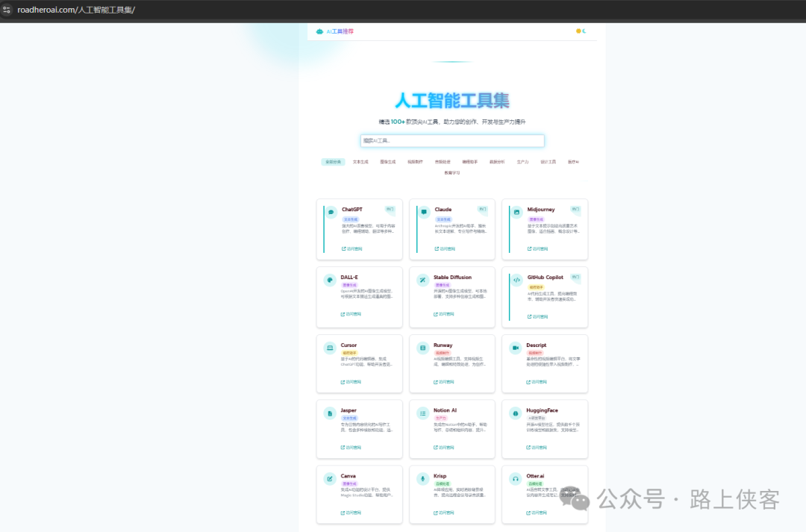This screenshot has width=806, height=532.
Task: Click the Midjourney image icon
Action: tap(516, 212)
